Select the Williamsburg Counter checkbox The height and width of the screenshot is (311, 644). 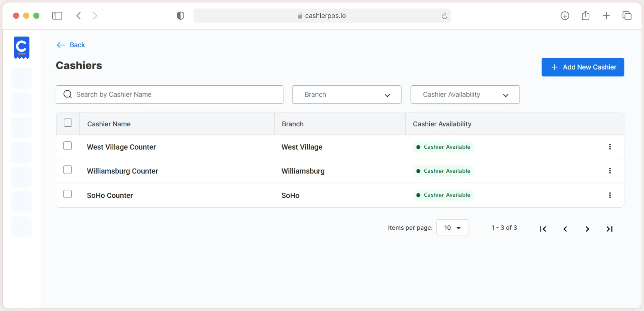tap(67, 170)
